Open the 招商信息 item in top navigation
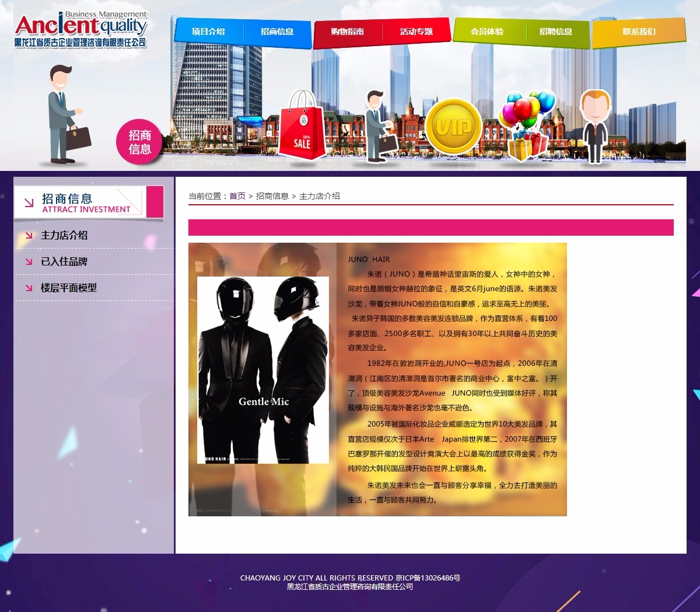Viewport: 700px width, 612px height. point(277,32)
